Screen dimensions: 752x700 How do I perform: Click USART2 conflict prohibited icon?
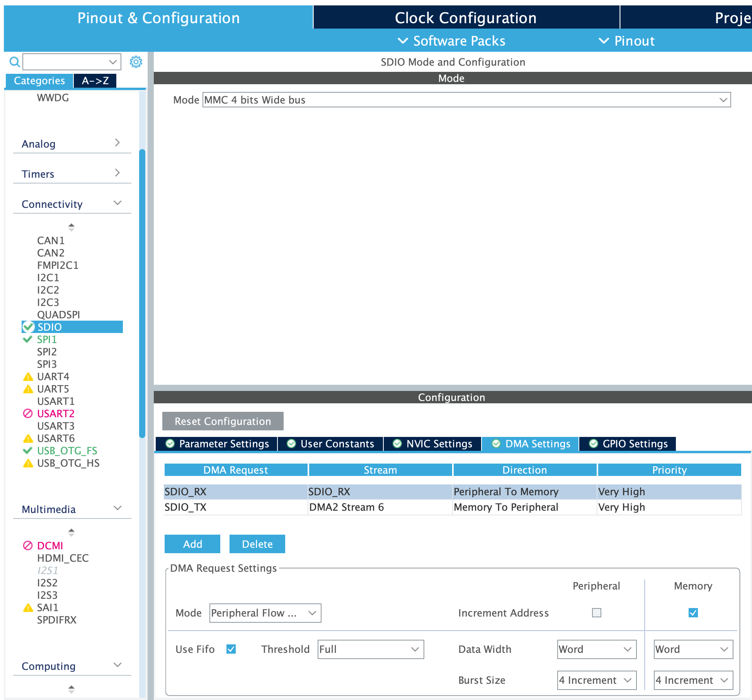pyautogui.click(x=28, y=414)
